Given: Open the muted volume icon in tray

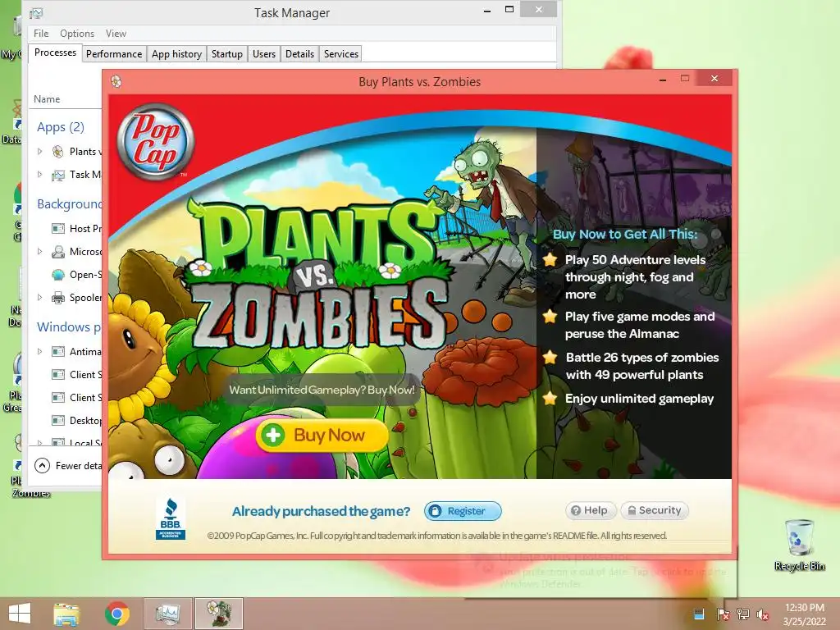Looking at the screenshot, I should [763, 614].
